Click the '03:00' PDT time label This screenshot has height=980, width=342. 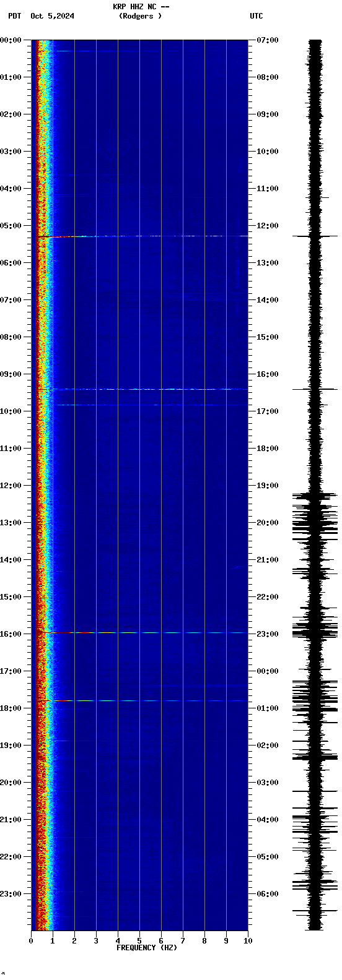11,152
